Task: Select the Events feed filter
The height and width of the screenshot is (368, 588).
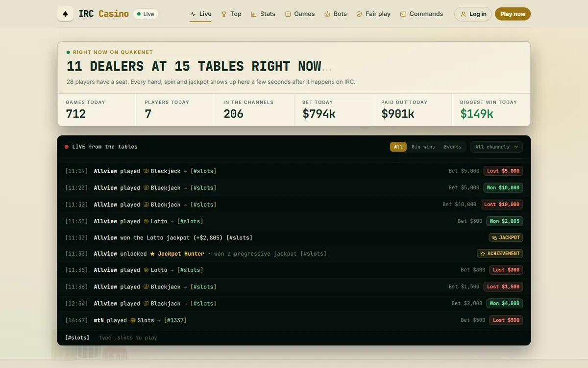Action: (452, 147)
